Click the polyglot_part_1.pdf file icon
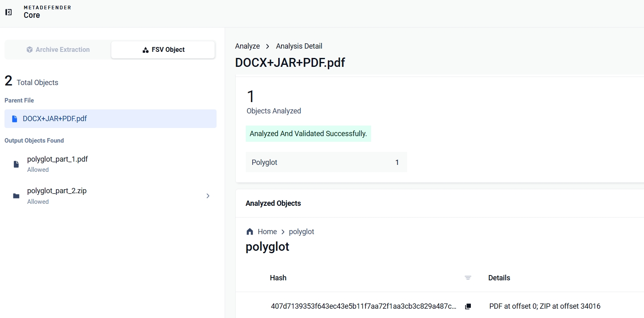644x318 pixels. pyautogui.click(x=16, y=164)
